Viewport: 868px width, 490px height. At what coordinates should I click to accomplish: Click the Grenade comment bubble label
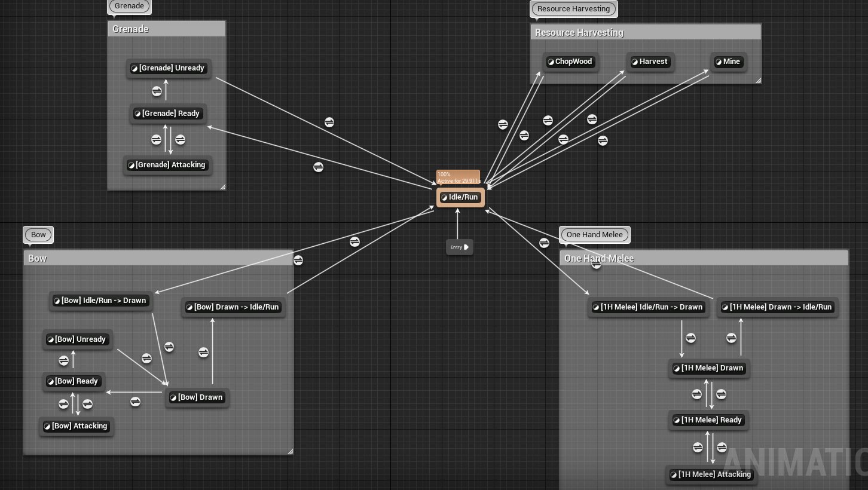pyautogui.click(x=129, y=6)
